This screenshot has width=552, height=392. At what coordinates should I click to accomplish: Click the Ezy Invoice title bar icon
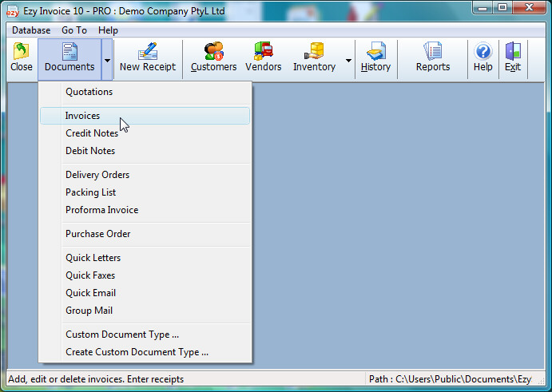[x=13, y=11]
